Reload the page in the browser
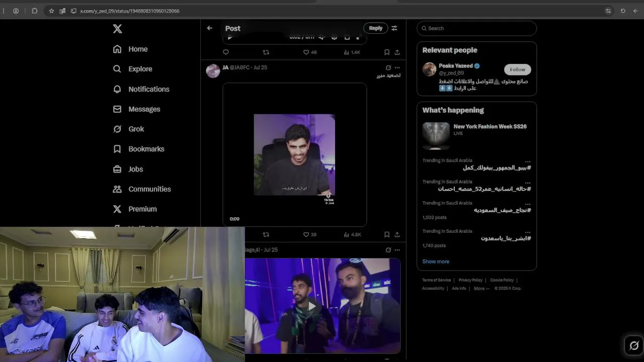The width and height of the screenshot is (644, 362). coord(623,11)
